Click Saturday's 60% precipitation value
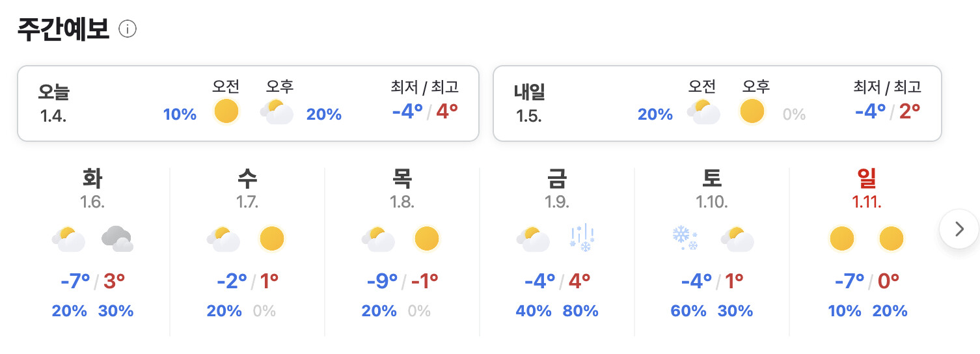The width and height of the screenshot is (980, 354). tap(688, 311)
